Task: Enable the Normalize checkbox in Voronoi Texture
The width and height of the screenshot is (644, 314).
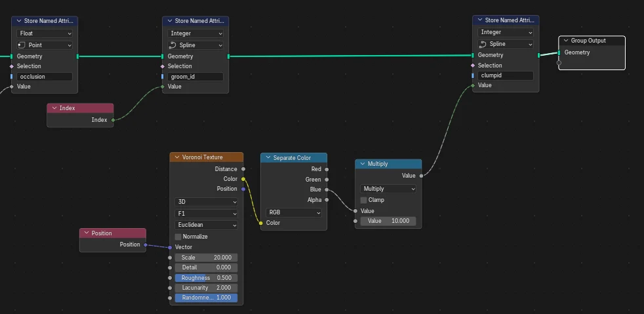Action: 178,237
